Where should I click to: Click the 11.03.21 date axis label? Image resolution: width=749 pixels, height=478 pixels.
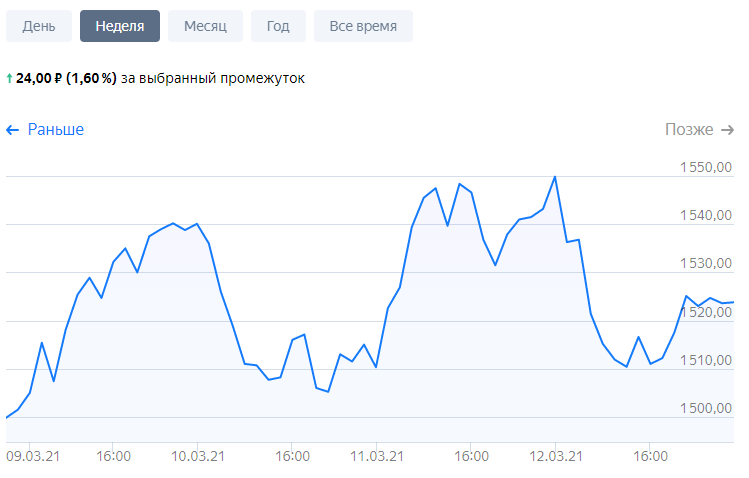[377, 456]
